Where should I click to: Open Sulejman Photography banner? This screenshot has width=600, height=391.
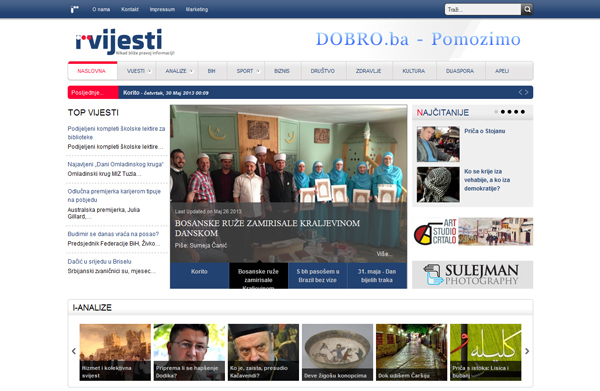473,275
